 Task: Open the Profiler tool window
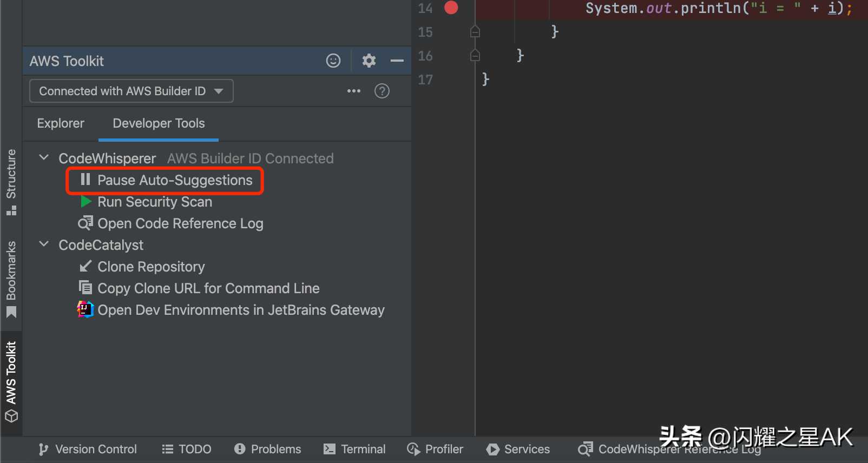pos(435,449)
